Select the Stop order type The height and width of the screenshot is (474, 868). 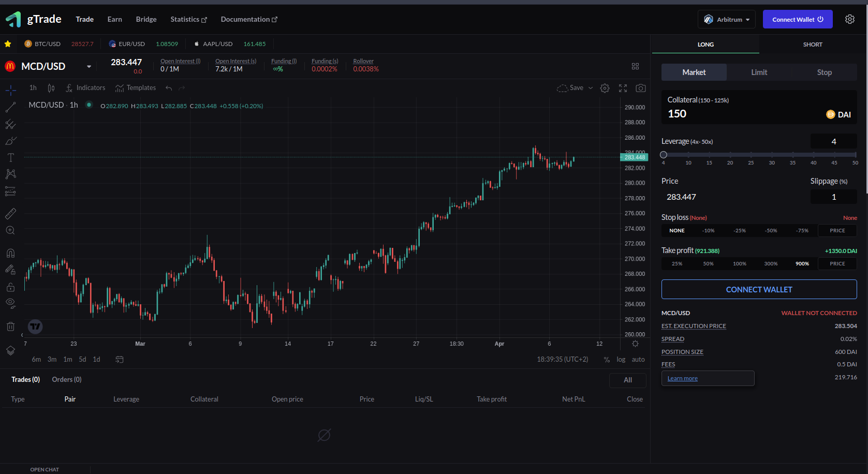pos(825,72)
